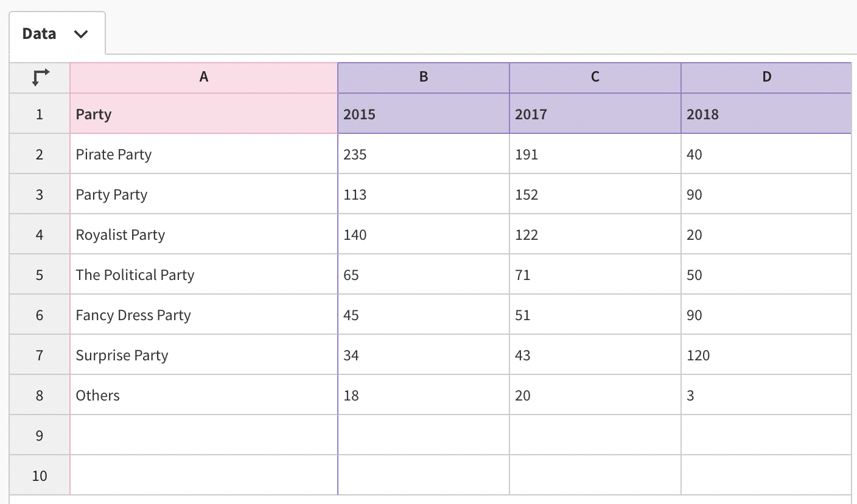Select column B header
Screen dimensions: 857x504
[x=424, y=77]
